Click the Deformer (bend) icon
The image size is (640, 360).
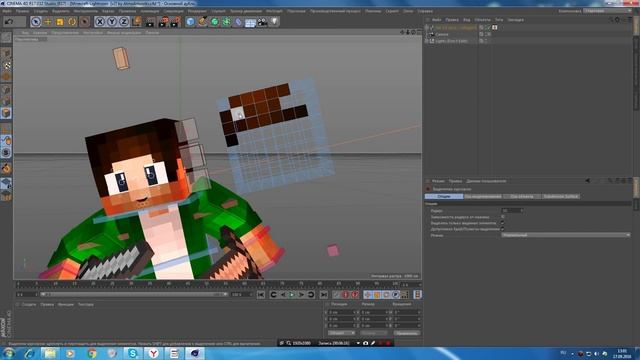pos(238,22)
